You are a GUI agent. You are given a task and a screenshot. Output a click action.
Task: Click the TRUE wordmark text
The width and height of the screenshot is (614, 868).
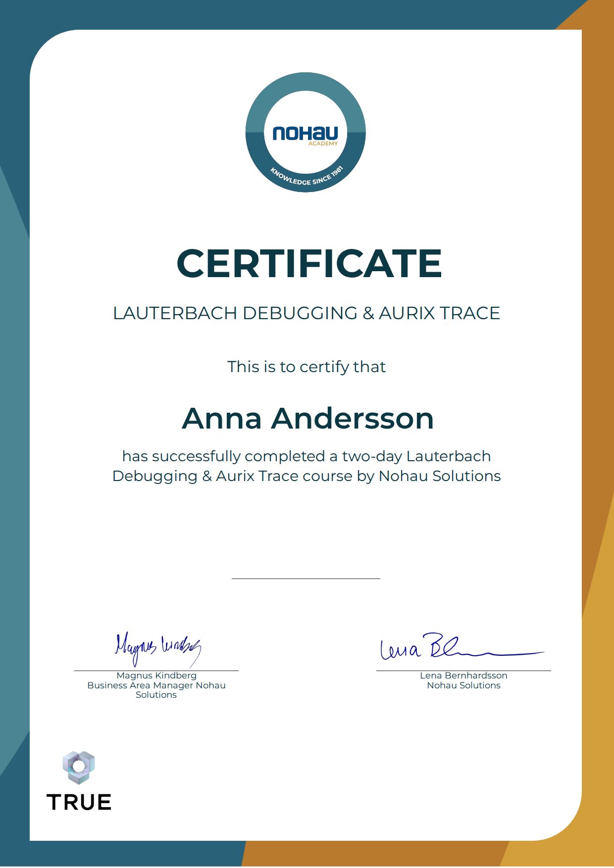[x=79, y=802]
